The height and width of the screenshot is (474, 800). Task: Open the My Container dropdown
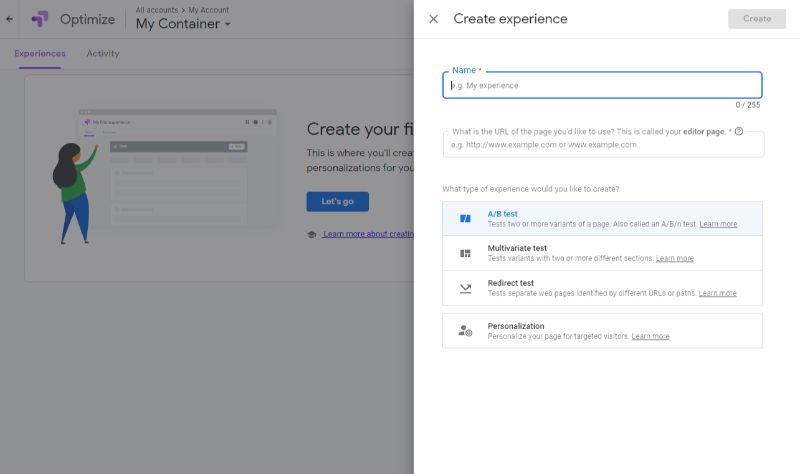click(183, 23)
